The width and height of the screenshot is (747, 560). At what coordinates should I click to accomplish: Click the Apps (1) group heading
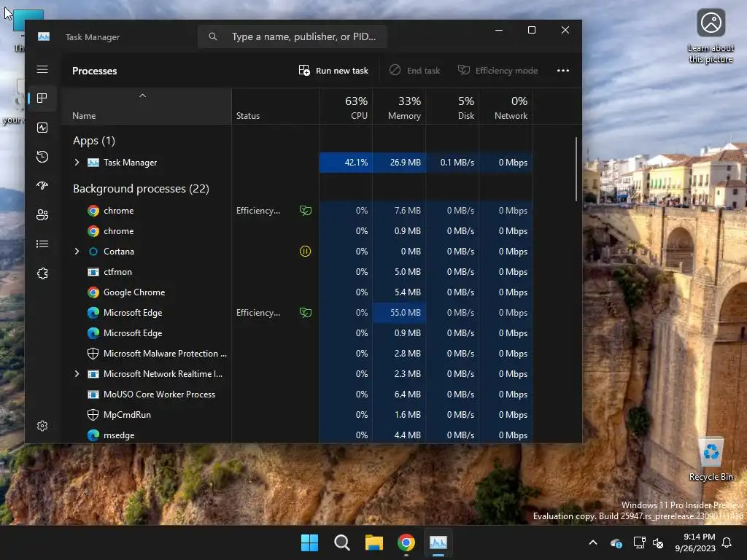pos(94,141)
